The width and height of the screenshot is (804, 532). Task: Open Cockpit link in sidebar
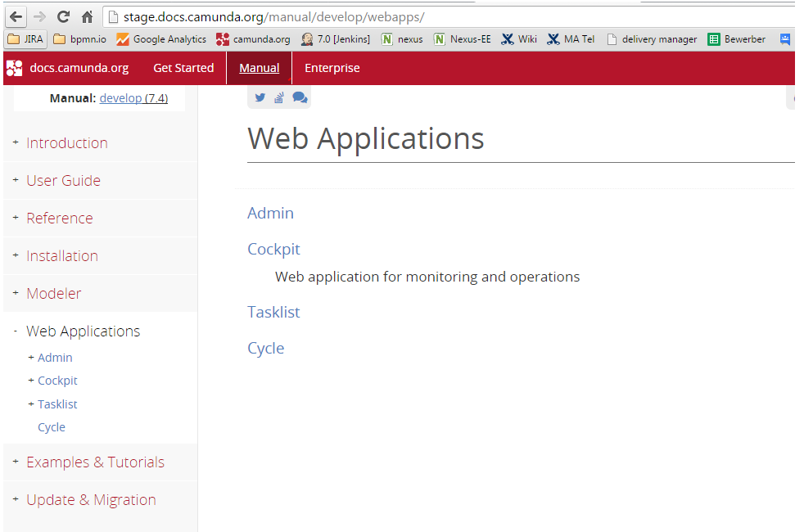click(x=57, y=381)
